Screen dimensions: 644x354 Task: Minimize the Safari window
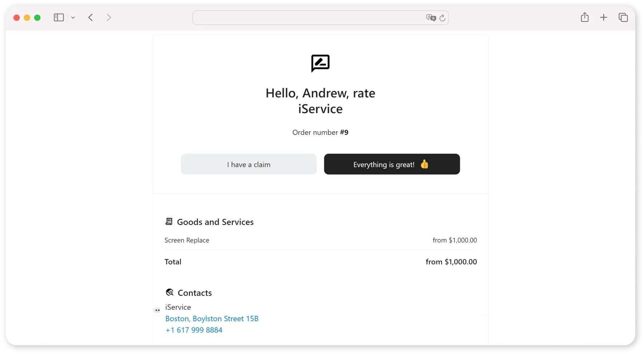pos(27,18)
